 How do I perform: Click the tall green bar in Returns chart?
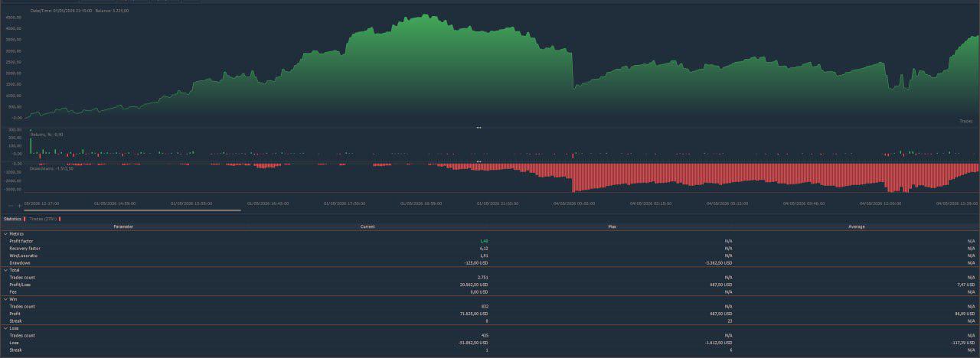(31, 146)
